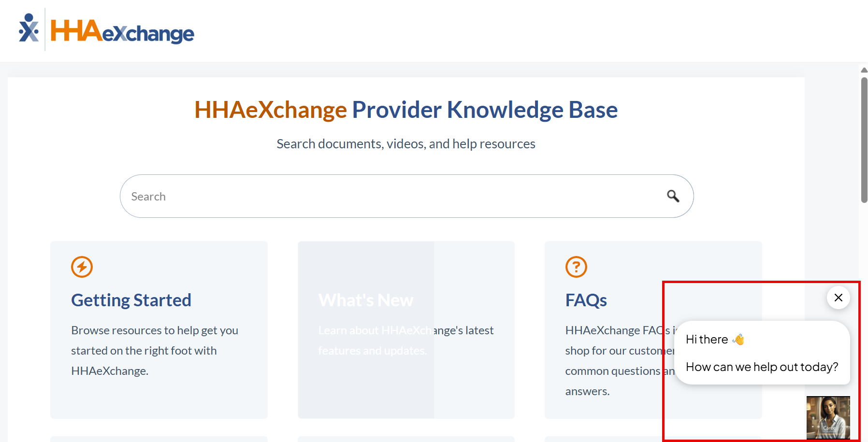Viewport: 868px width, 442px height.
Task: Click the "Search documents, videos" subtitle text
Action: tap(405, 144)
